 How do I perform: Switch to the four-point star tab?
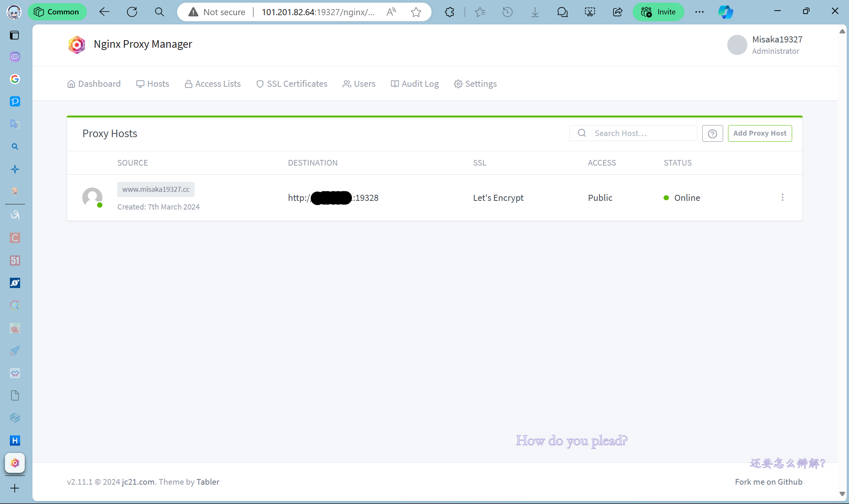15,169
